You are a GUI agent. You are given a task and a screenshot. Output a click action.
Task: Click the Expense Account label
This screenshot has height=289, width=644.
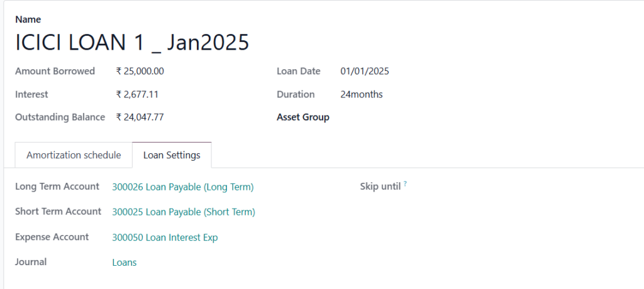coord(52,237)
